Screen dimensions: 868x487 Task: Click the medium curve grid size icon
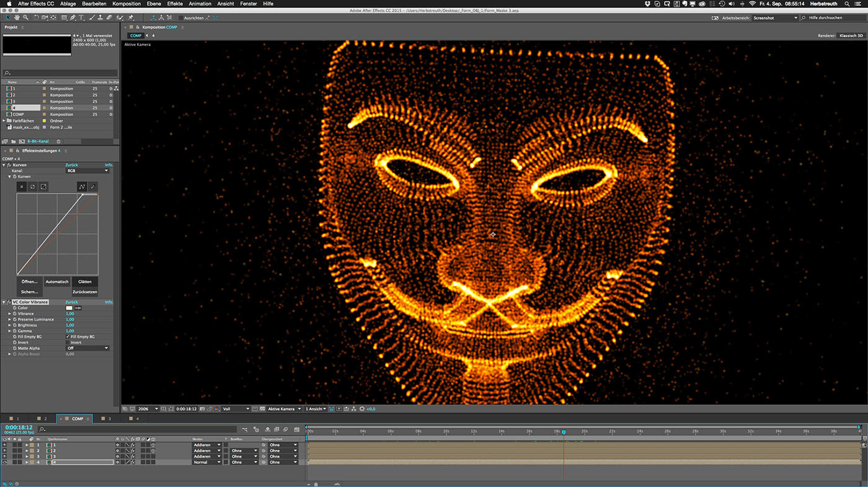pyautogui.click(x=32, y=187)
